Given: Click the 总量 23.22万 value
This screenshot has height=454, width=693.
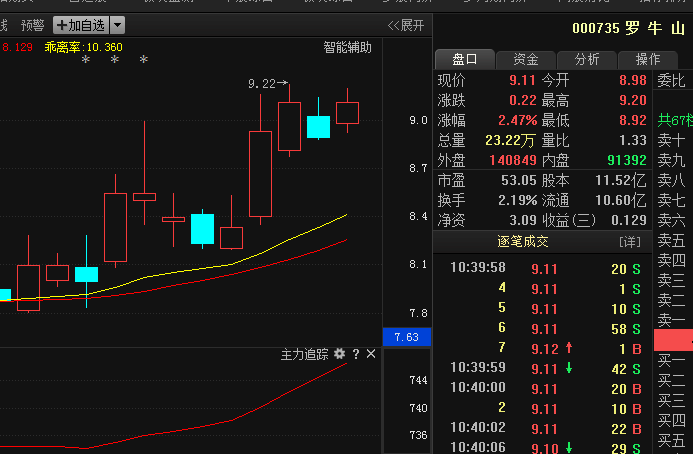Looking at the screenshot, I should (510, 141).
